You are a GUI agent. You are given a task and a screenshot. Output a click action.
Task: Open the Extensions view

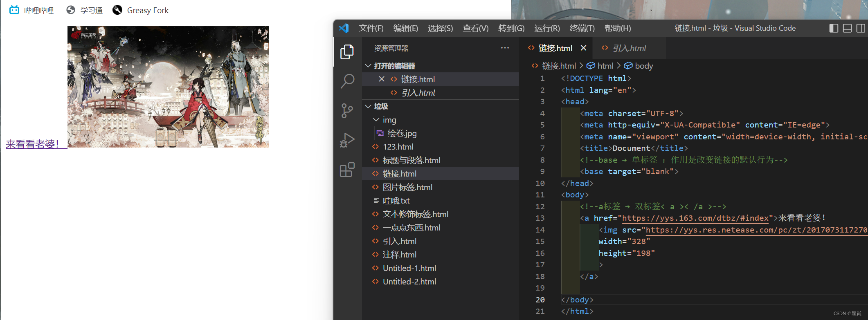pos(347,170)
